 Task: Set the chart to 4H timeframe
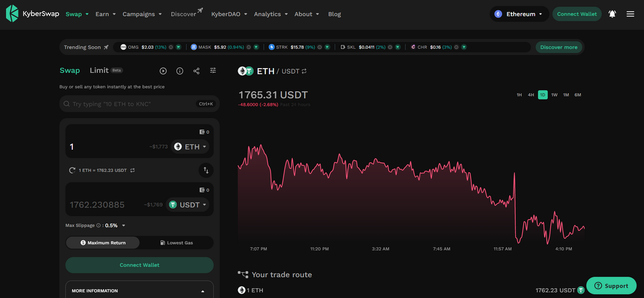[531, 95]
